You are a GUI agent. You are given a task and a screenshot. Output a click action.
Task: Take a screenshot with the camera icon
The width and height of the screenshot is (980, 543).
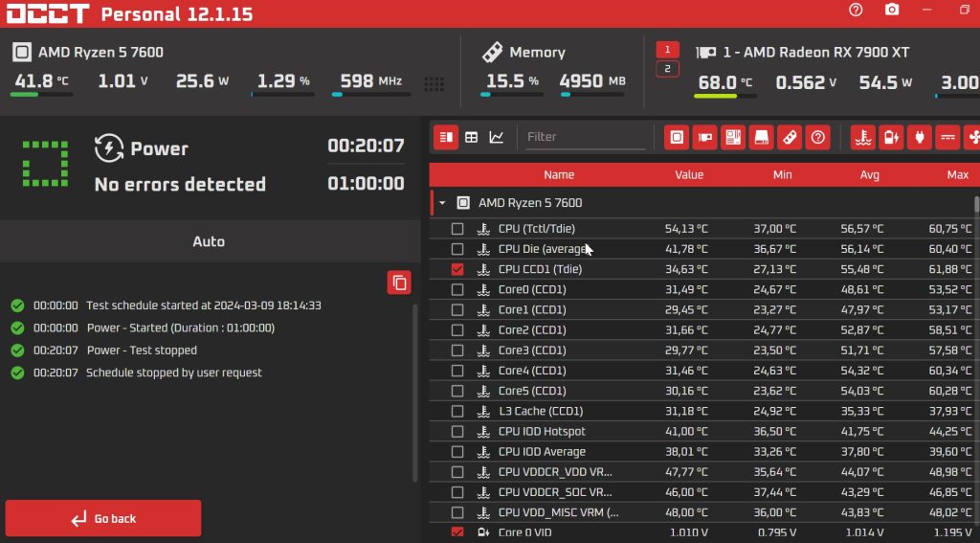892,10
